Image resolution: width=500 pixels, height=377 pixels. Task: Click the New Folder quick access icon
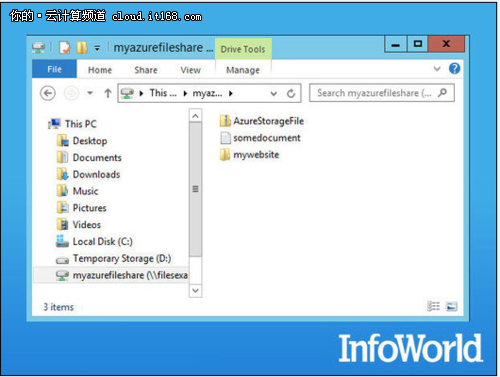[x=82, y=48]
